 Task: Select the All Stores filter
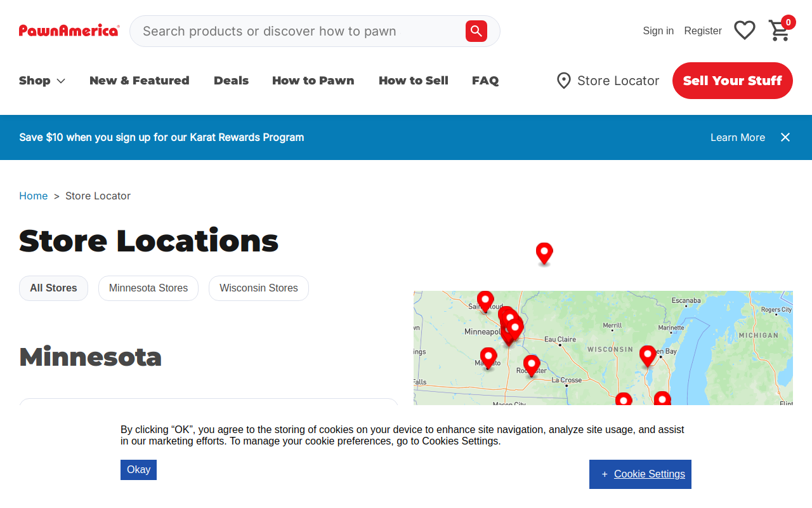coord(53,288)
